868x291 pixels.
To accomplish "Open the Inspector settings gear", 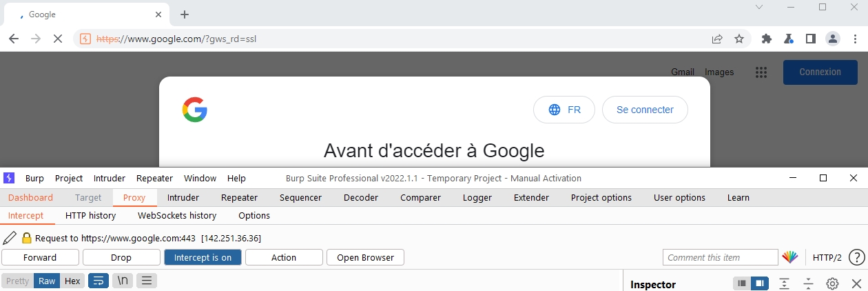I will click(x=832, y=283).
